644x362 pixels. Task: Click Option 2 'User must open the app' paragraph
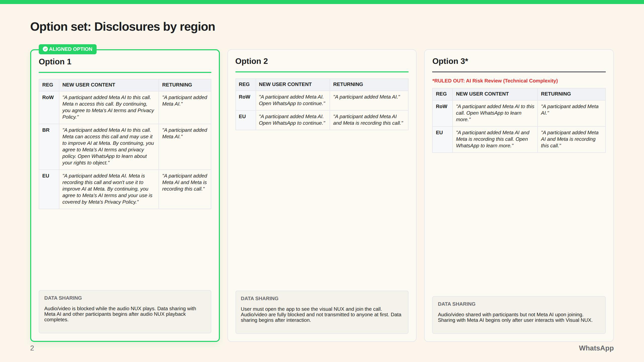pyautogui.click(x=321, y=315)
